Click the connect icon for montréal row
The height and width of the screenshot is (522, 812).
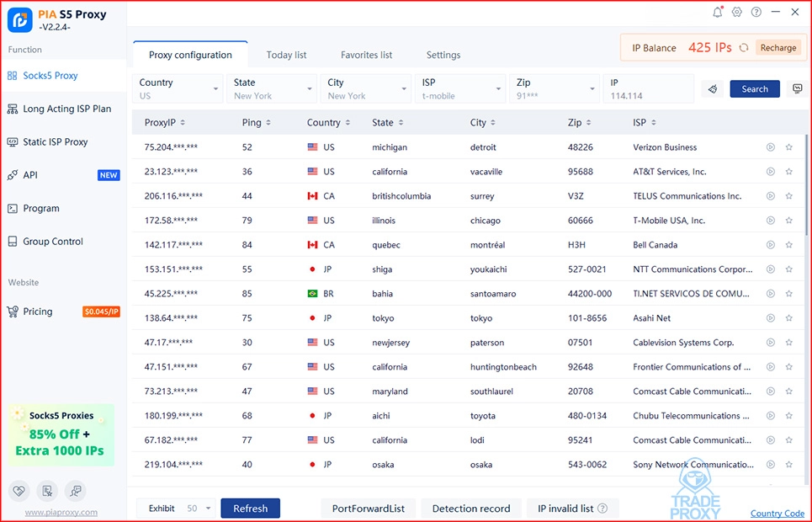(x=771, y=245)
